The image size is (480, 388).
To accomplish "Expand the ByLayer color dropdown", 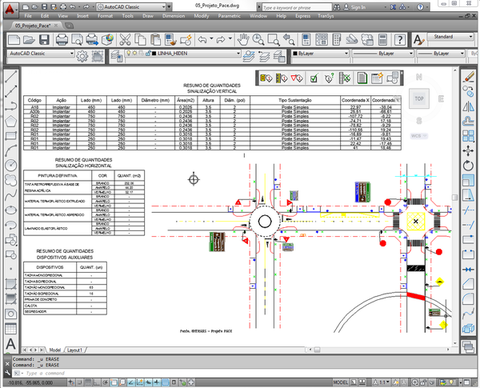I will [x=320, y=53].
